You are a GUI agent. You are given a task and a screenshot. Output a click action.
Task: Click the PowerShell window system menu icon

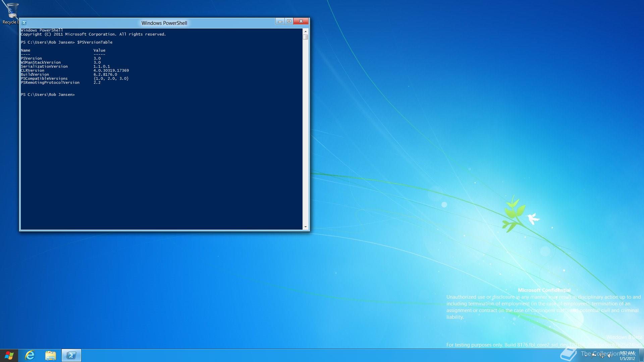point(24,23)
